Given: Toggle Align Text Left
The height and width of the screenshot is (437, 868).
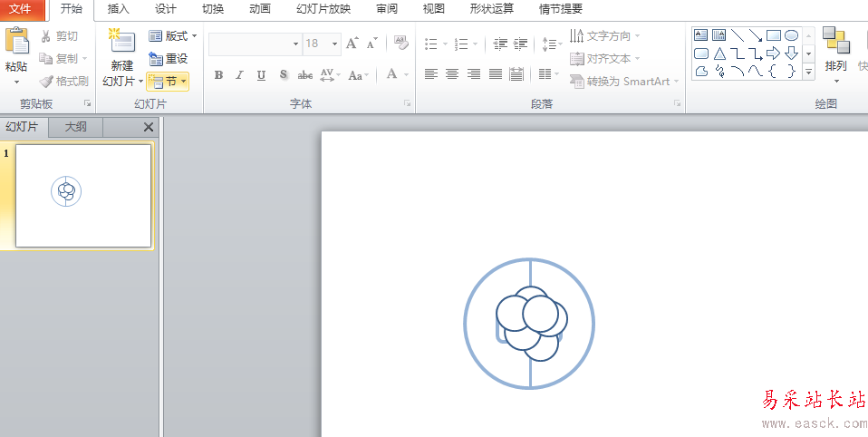Looking at the screenshot, I should coord(431,73).
